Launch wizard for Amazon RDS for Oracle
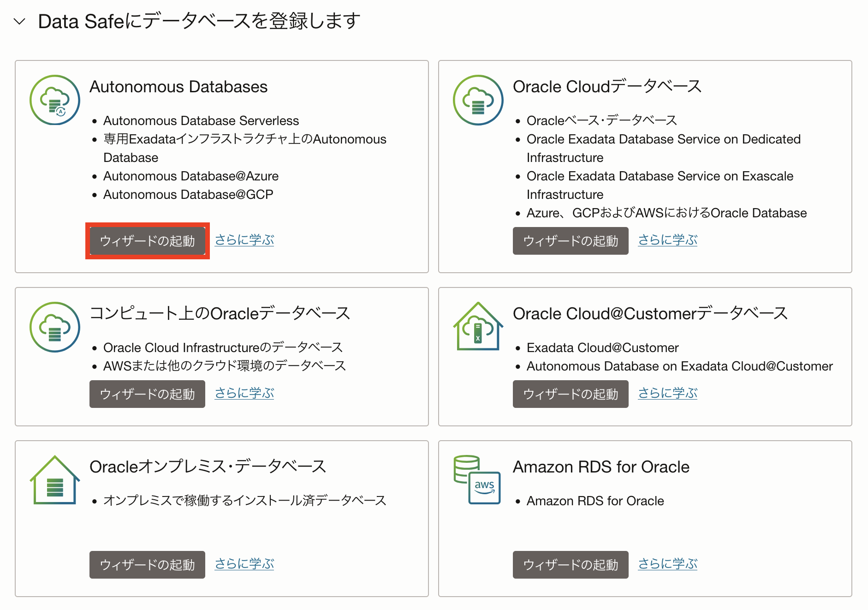Image resolution: width=868 pixels, height=610 pixels. 571,565
